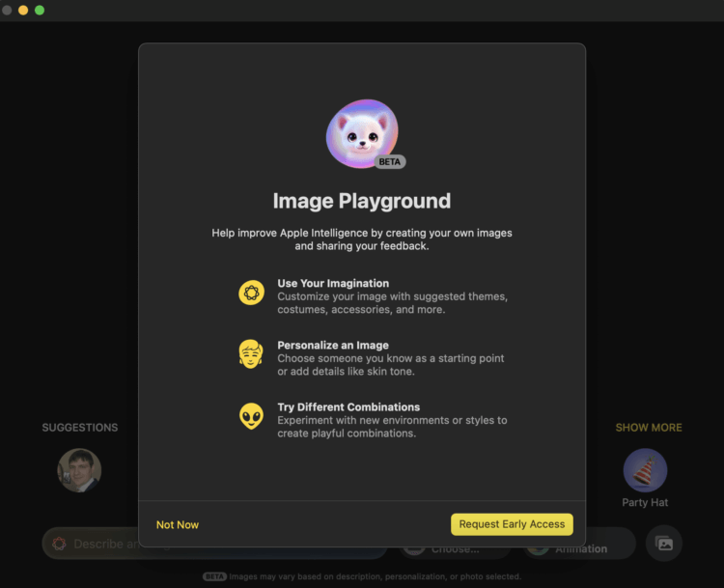Click the SUGGESTIONS label
This screenshot has width=724, height=588.
(80, 428)
